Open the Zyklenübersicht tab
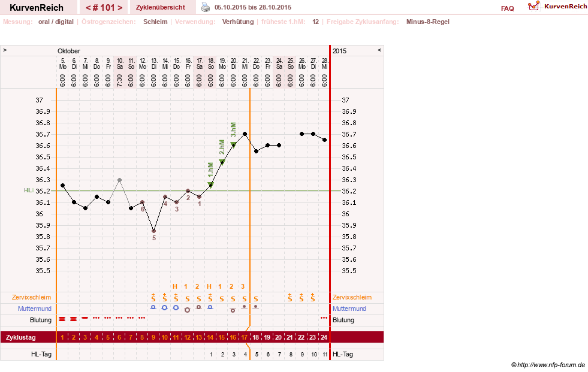 (161, 7)
